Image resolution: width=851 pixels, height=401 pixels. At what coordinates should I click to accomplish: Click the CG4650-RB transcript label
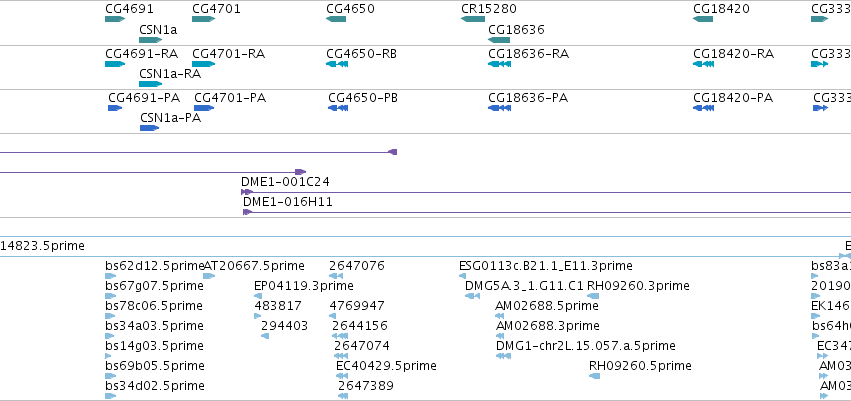(361, 54)
